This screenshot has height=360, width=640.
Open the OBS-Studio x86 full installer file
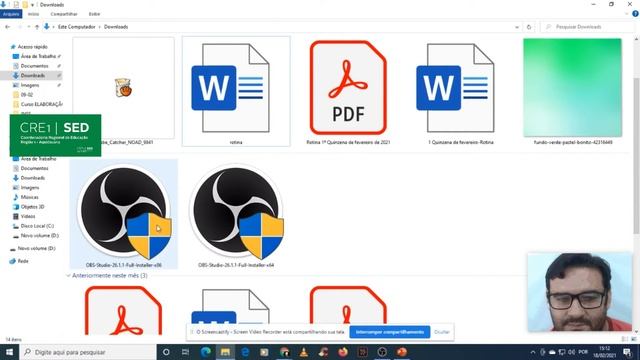click(124, 214)
